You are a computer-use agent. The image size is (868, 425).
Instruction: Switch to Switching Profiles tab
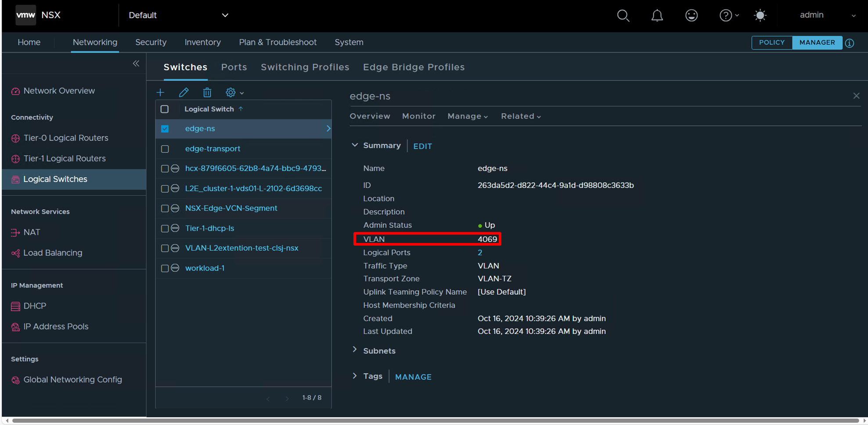pyautogui.click(x=305, y=67)
